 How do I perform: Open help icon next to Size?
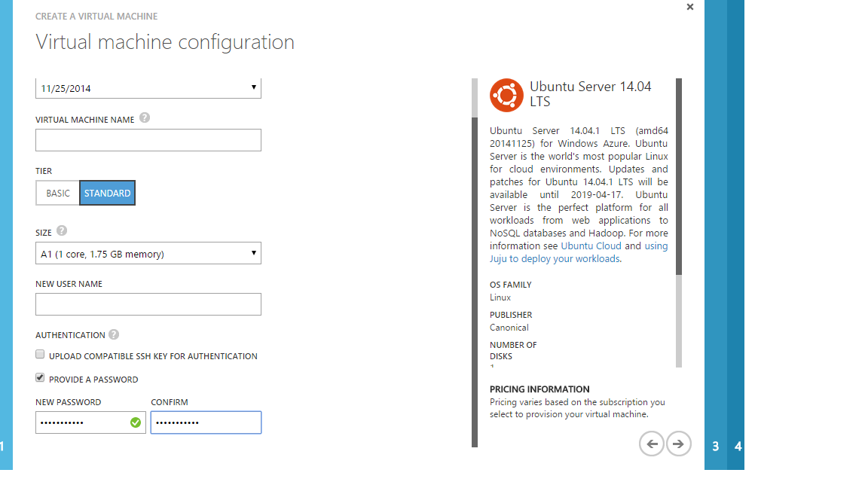(x=62, y=230)
